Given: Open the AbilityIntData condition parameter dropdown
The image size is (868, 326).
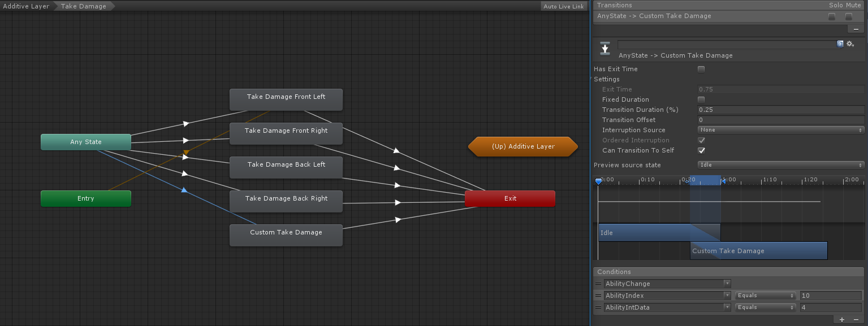Looking at the screenshot, I should pyautogui.click(x=667, y=307).
